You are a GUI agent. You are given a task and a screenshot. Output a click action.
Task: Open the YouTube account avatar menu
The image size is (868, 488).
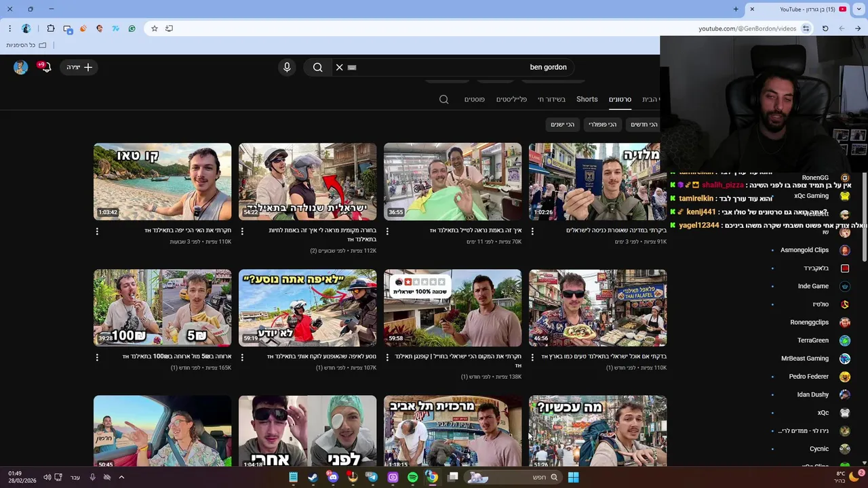[x=20, y=67]
